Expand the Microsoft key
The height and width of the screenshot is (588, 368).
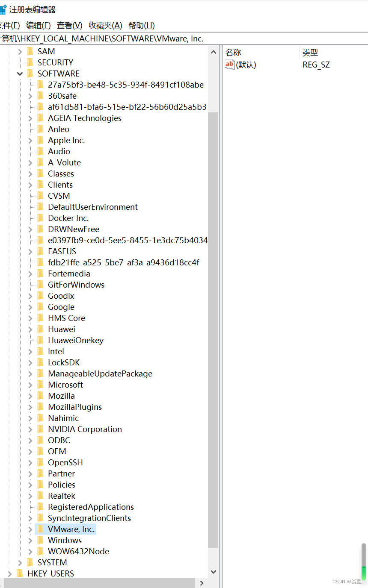coord(30,385)
